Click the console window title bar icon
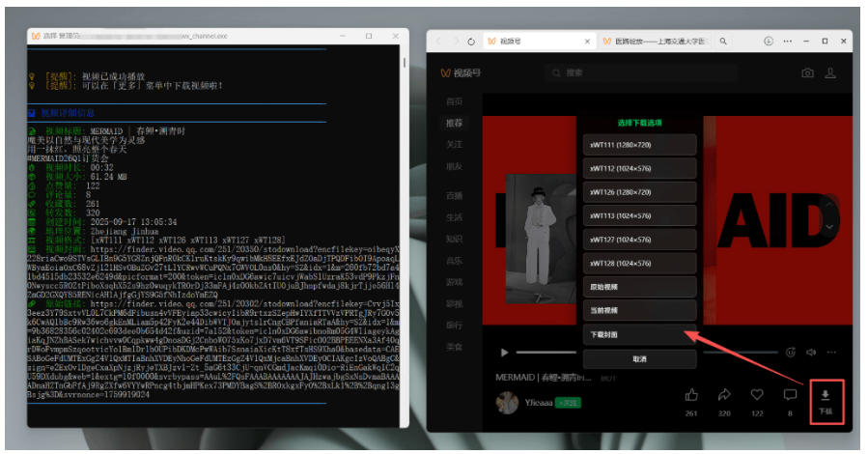The height and width of the screenshot is (454, 868). point(36,36)
